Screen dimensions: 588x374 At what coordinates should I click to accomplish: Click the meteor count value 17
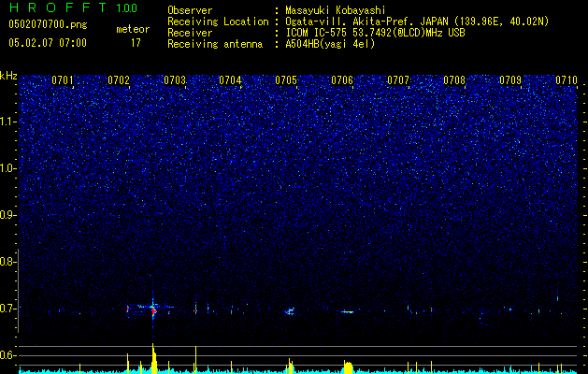pyautogui.click(x=136, y=43)
